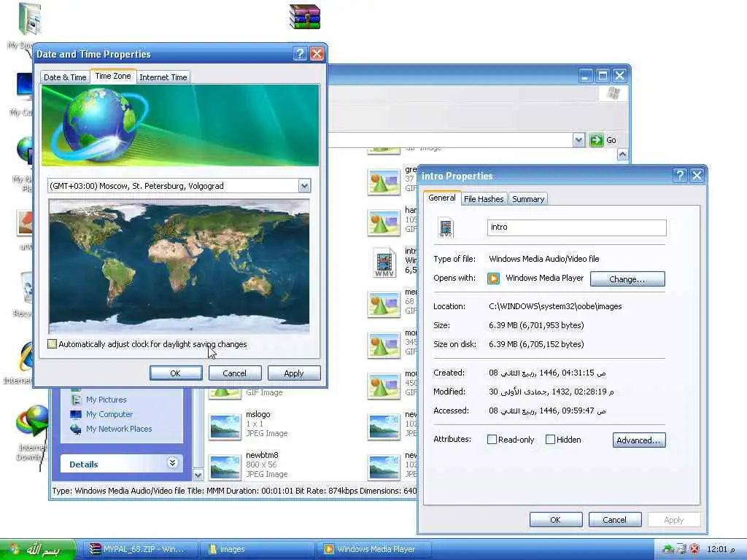Viewport: 747px width, 560px height.
Task: Select the GIF icon in the 'mer' row
Action: 384,304
